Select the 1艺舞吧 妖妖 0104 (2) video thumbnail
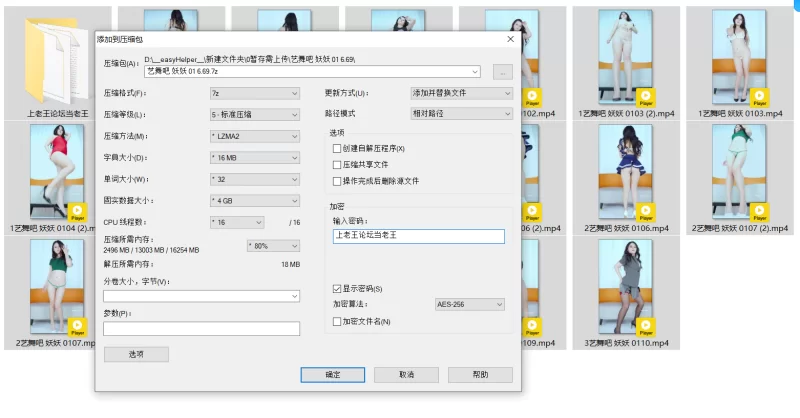Viewport: 800px width, 418px height. coord(57,171)
